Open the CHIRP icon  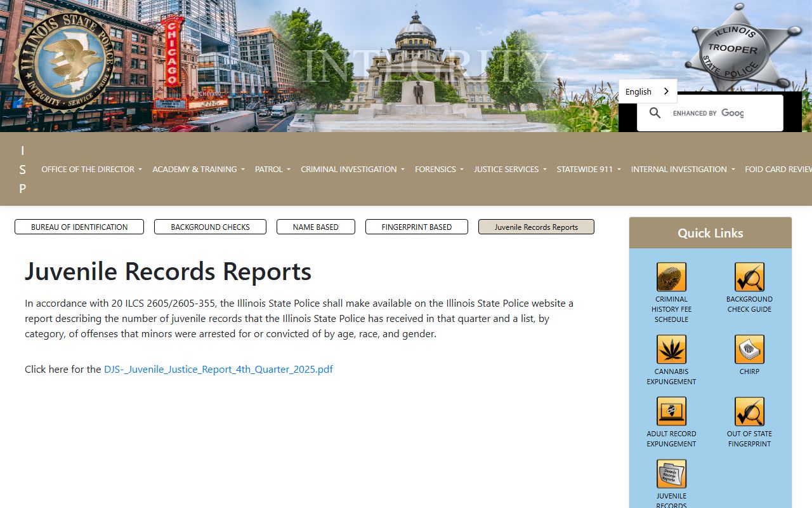[749, 349]
